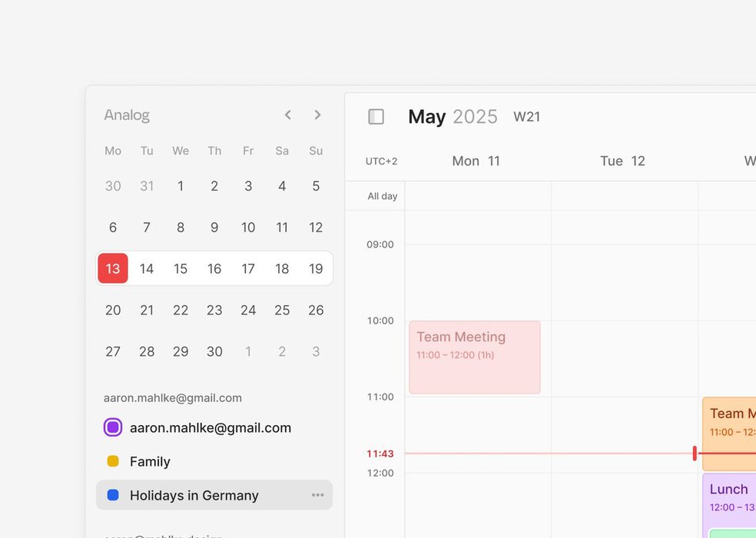The width and height of the screenshot is (756, 538).
Task: Click the May 2025 month title
Action: [x=453, y=117]
